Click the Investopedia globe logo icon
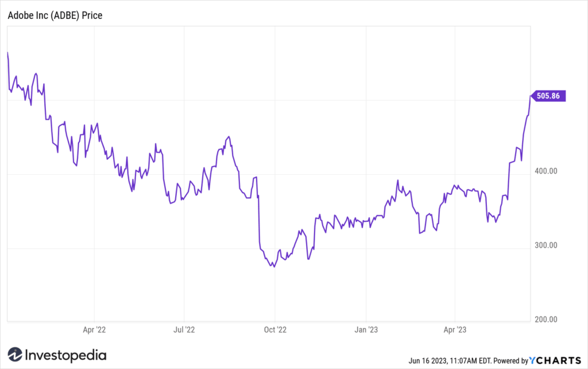Screen dimensions: 588x369 [x=15, y=355]
